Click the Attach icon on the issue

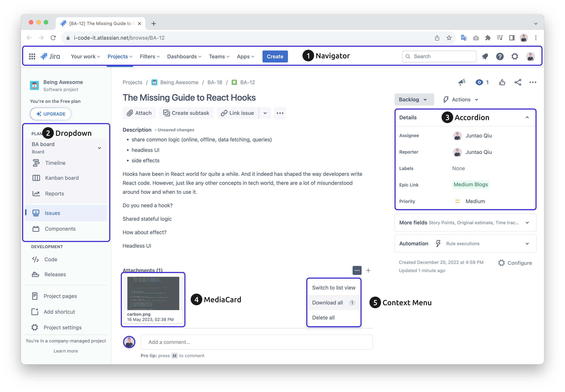pyautogui.click(x=130, y=113)
